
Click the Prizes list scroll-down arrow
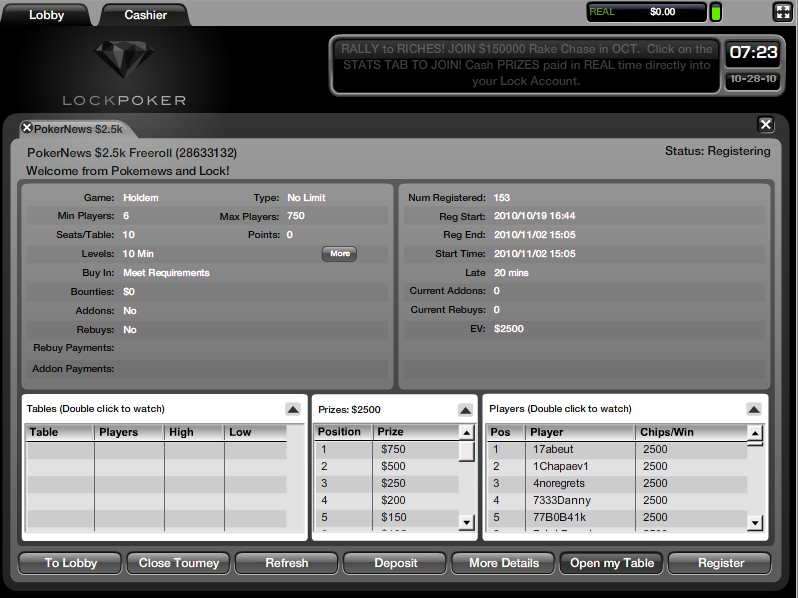tap(466, 522)
